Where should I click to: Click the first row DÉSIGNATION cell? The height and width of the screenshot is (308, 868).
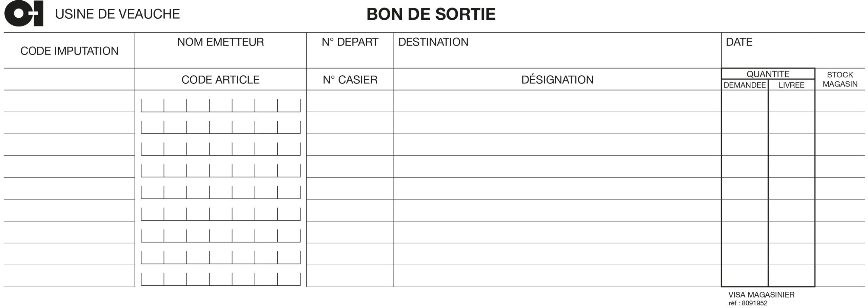pyautogui.click(x=557, y=101)
